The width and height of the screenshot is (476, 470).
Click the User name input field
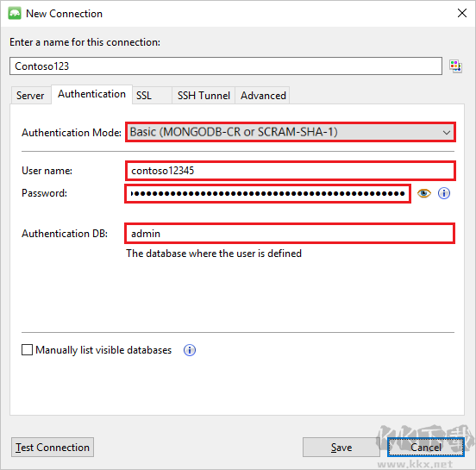pos(291,171)
